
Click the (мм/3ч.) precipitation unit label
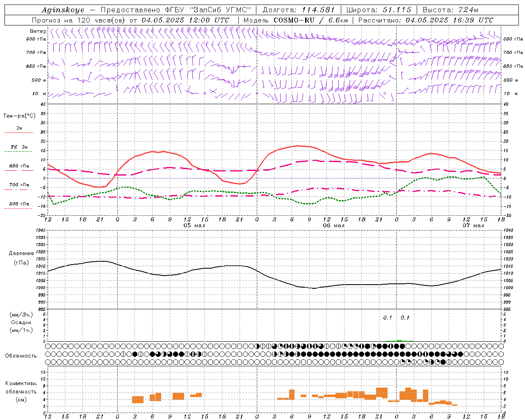pyautogui.click(x=21, y=315)
